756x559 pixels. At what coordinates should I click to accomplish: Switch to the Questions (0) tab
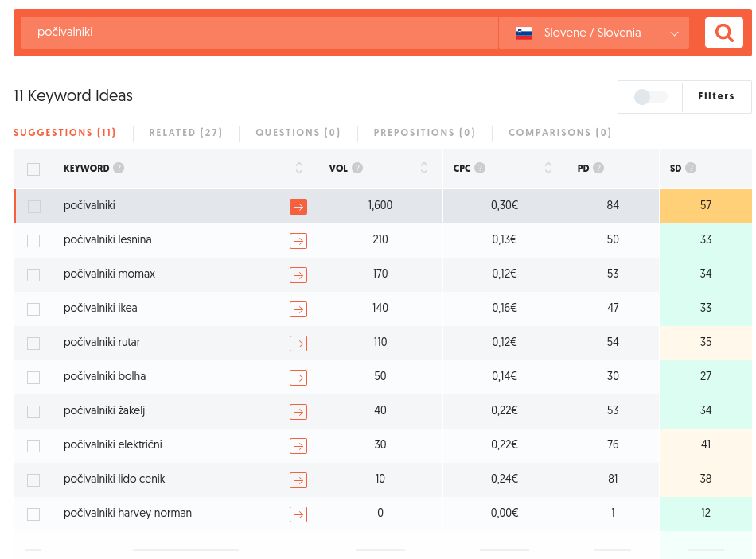pyautogui.click(x=298, y=133)
